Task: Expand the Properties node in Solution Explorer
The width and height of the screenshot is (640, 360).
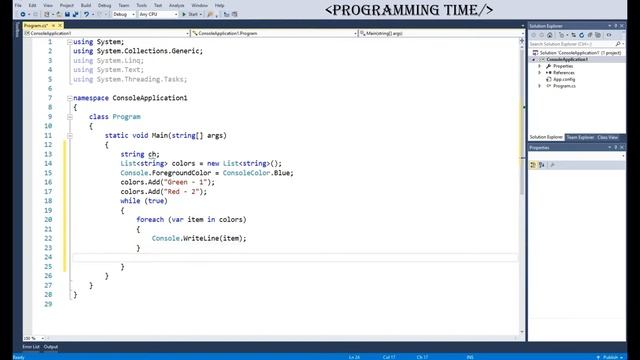Action: (x=540, y=66)
